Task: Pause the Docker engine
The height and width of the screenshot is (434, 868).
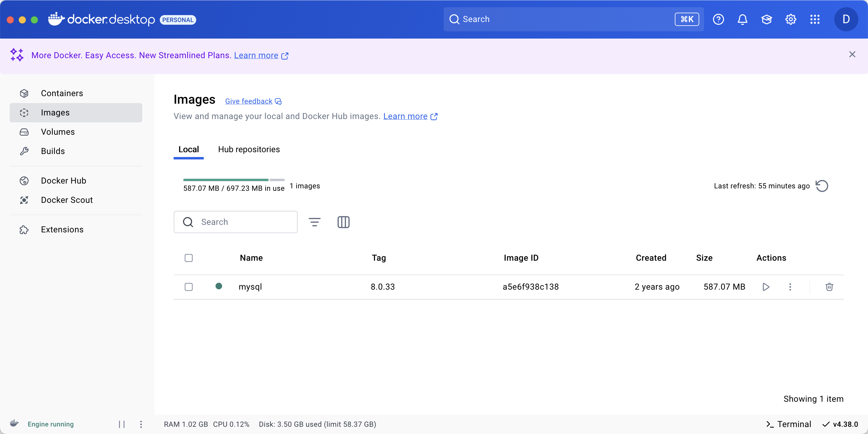Action: pos(122,424)
